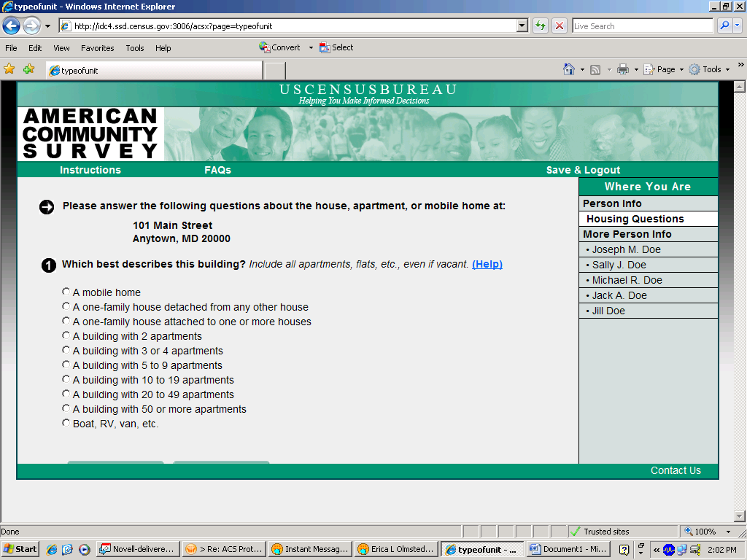The width and height of the screenshot is (747, 560).
Task: Click the Windows Start button
Action: pyautogui.click(x=20, y=549)
